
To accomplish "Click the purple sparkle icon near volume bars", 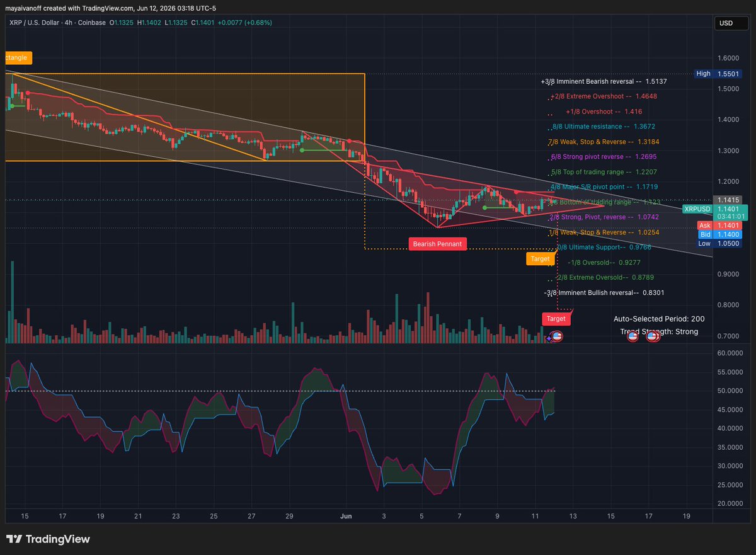I will tap(549, 338).
